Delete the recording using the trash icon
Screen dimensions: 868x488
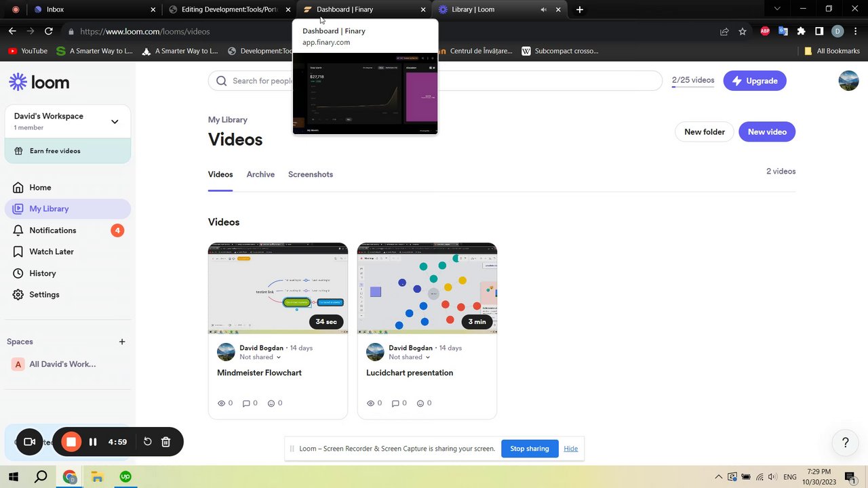[165, 442]
